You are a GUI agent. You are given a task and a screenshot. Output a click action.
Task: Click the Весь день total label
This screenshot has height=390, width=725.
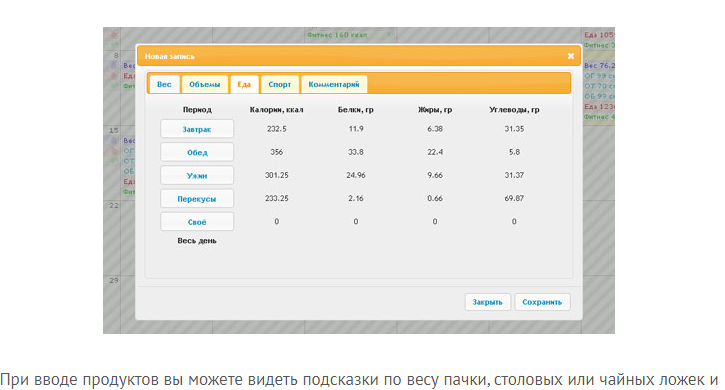coord(197,241)
